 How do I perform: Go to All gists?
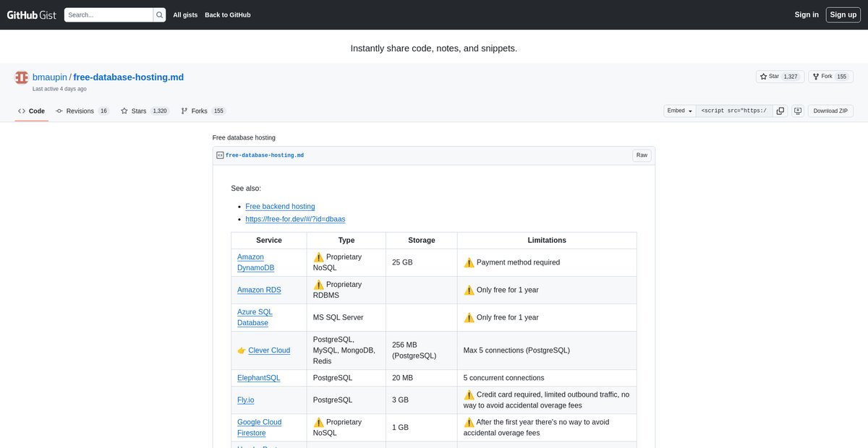(x=185, y=14)
